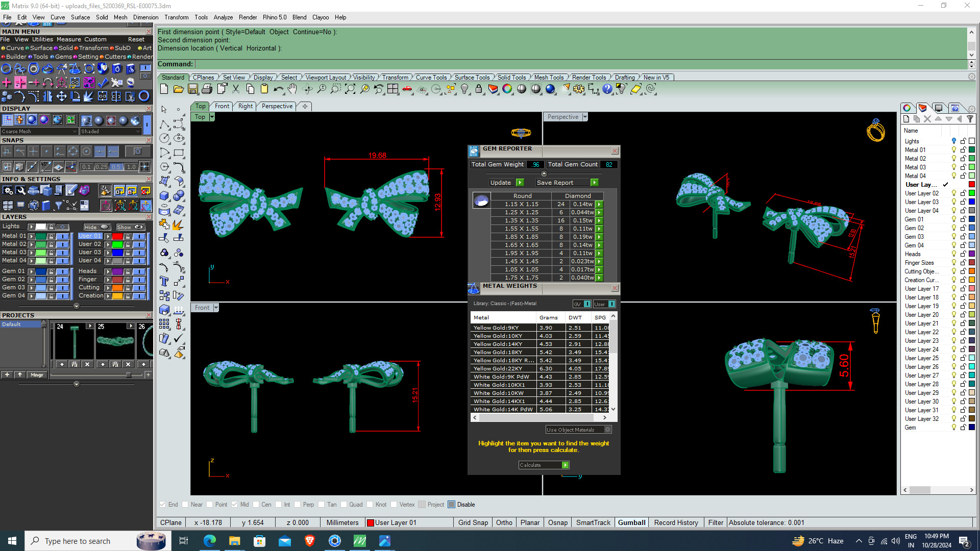980x551 pixels.
Task: Enable the End osnap checkbox
Action: pyautogui.click(x=163, y=505)
